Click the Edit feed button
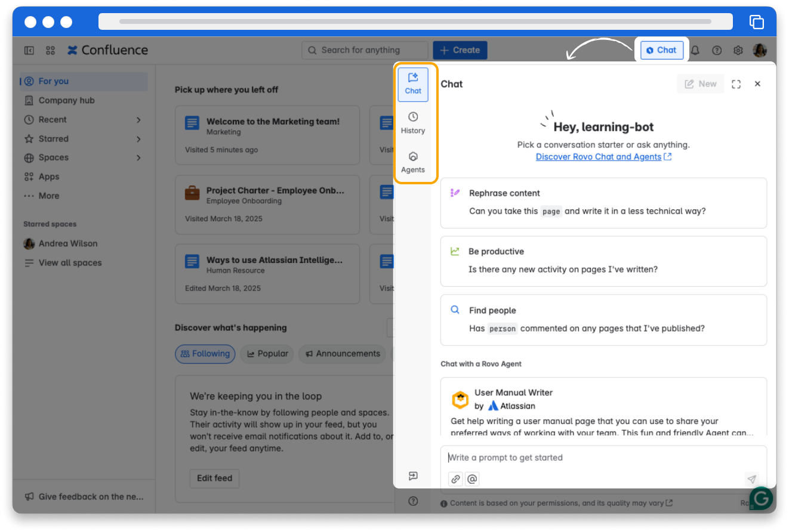Screen dimensions: 789x532 (215, 479)
